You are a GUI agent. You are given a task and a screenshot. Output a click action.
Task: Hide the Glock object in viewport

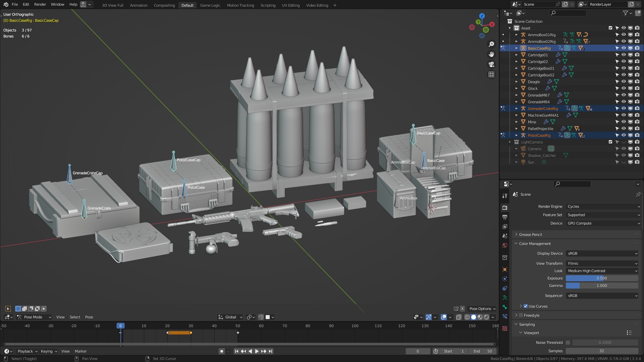click(x=624, y=88)
